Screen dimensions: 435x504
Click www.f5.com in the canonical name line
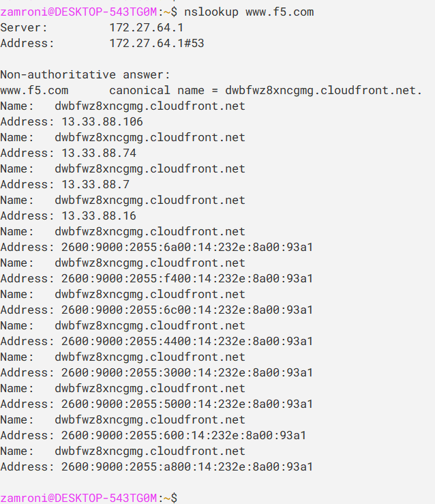pyautogui.click(x=34, y=91)
